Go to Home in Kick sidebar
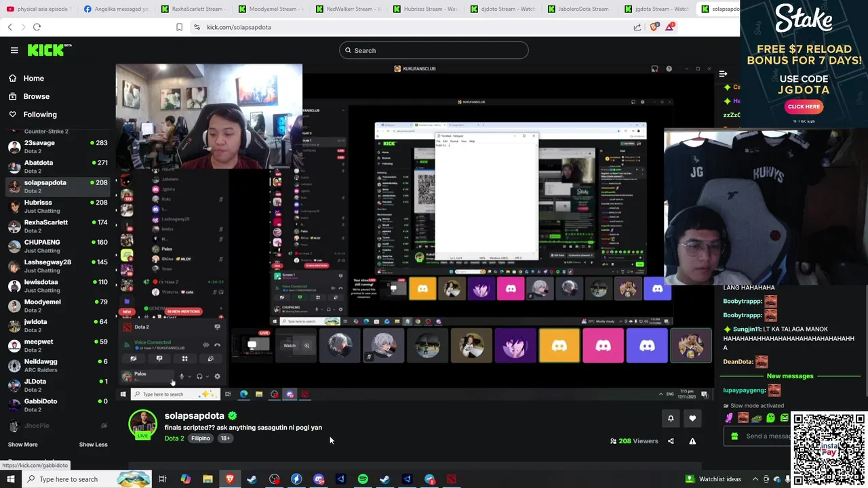The width and height of the screenshot is (868, 488). tap(33, 78)
